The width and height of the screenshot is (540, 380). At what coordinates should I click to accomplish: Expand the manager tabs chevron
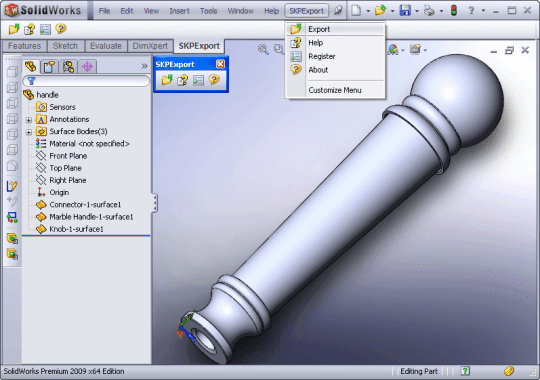144,66
